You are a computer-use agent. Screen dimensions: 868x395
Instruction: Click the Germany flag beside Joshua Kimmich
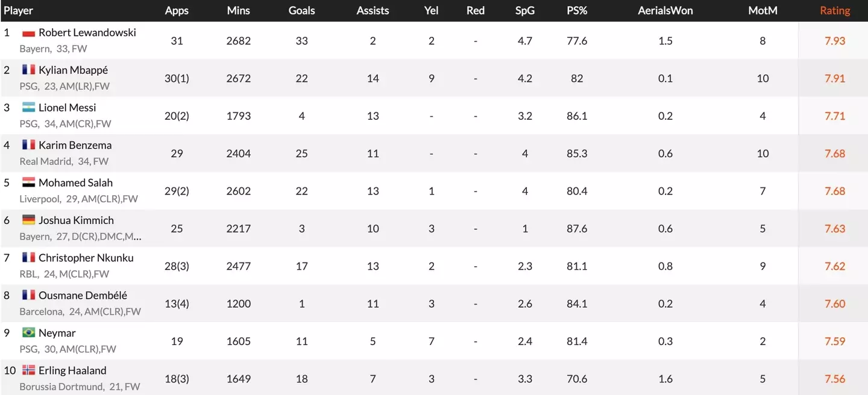click(x=28, y=220)
